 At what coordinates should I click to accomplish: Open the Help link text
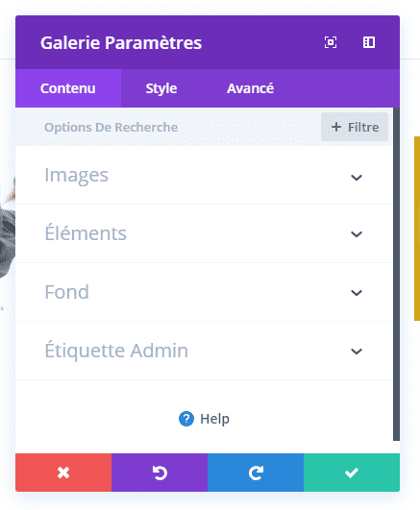tap(214, 419)
